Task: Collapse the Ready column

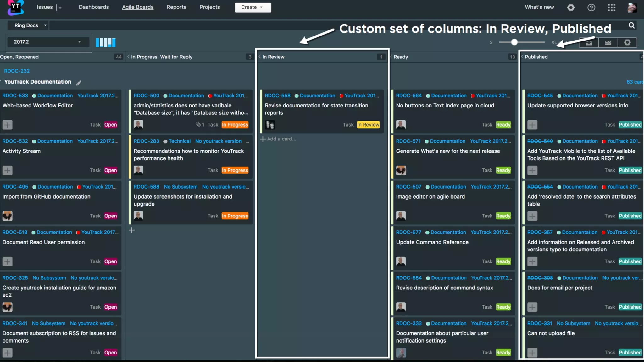Action: [391, 57]
